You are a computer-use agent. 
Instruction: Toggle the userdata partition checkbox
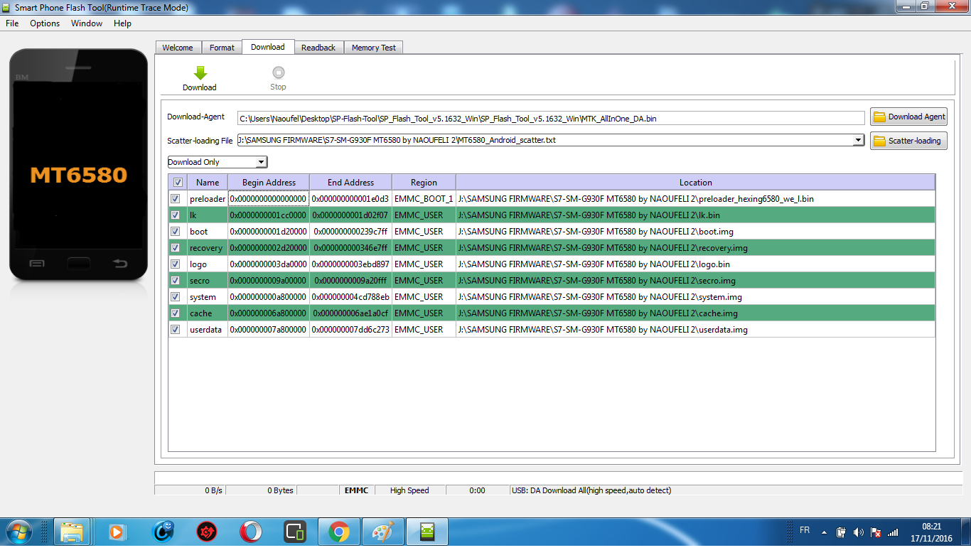[176, 330]
